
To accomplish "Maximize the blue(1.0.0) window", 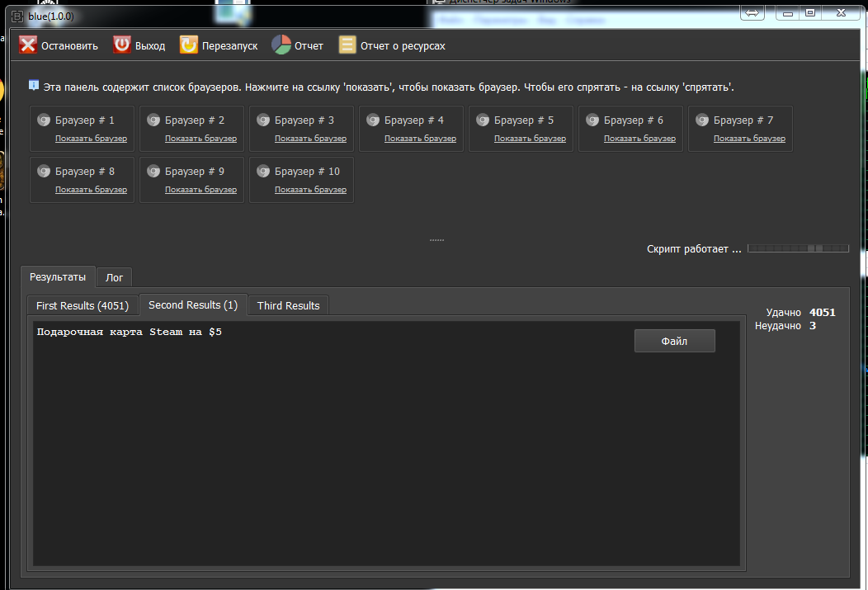I will point(810,12).
